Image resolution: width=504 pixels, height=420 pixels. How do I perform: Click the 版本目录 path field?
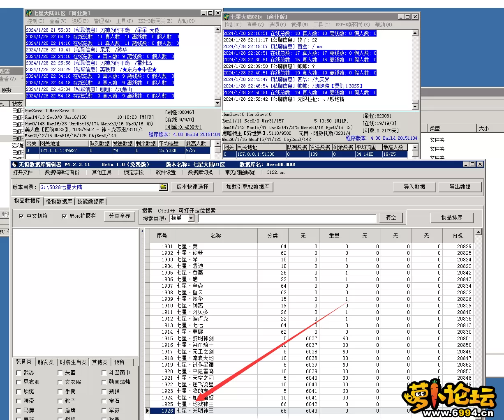click(99, 187)
